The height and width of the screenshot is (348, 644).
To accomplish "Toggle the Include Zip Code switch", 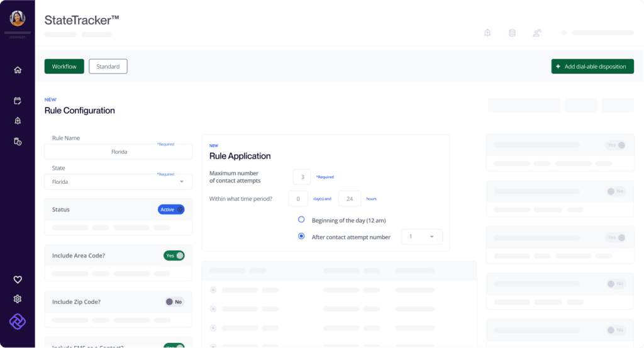I will (174, 301).
